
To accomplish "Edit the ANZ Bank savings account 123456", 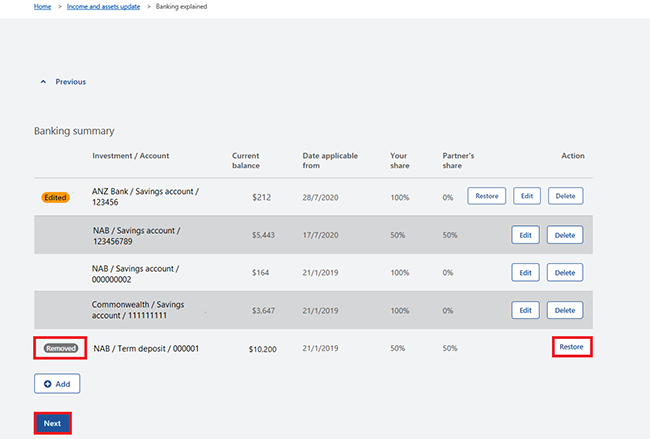I will click(527, 196).
